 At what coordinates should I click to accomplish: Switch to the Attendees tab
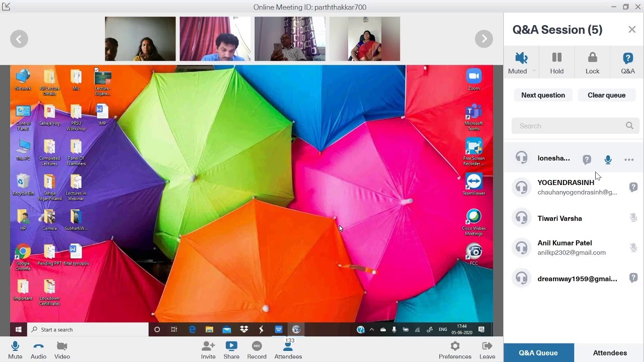tap(609, 353)
